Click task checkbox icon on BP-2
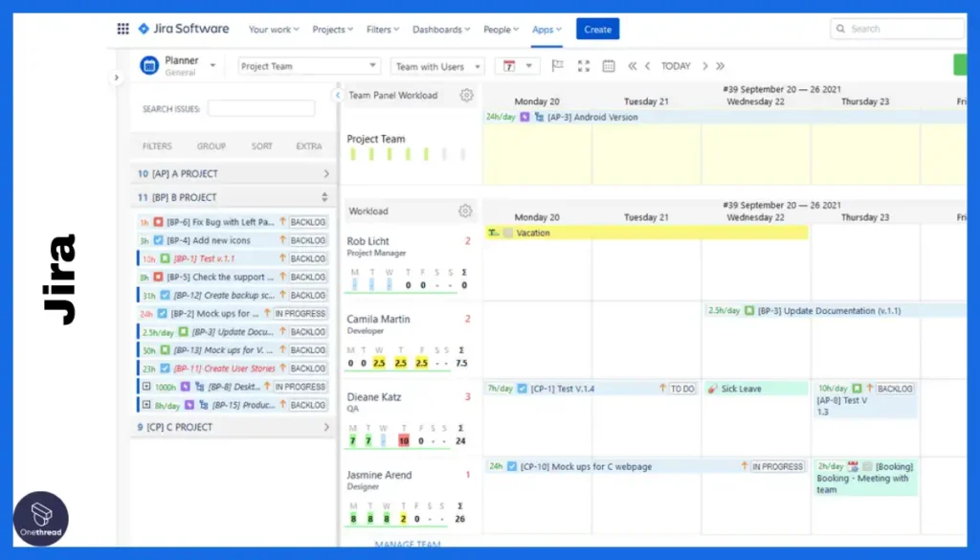This screenshot has width=980, height=560. 163,313
